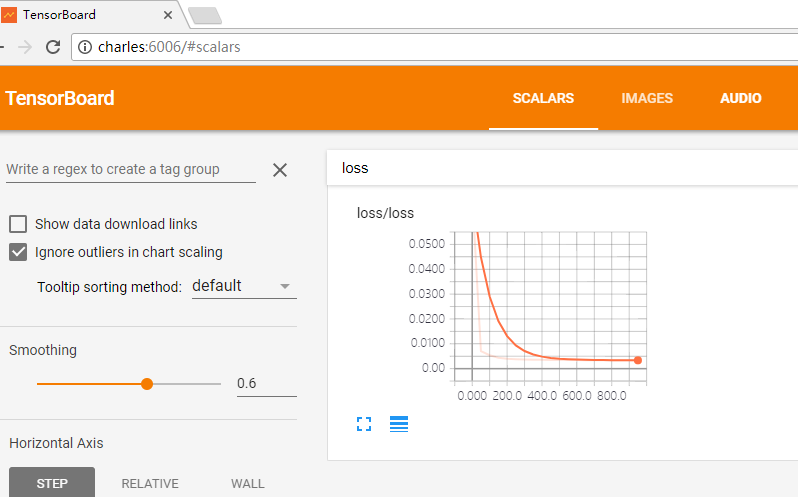Focus the tag group regex input
This screenshot has height=497, width=798.
tap(131, 169)
